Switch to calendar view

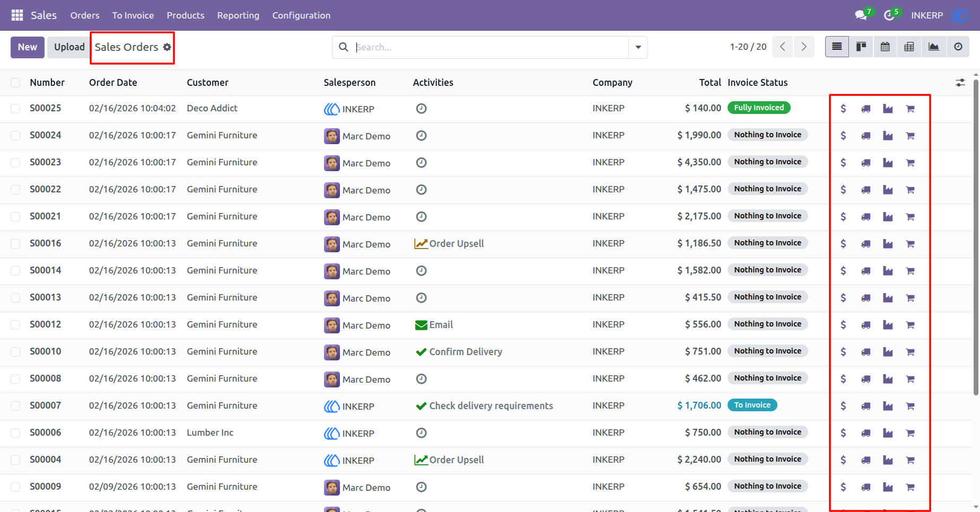click(885, 47)
